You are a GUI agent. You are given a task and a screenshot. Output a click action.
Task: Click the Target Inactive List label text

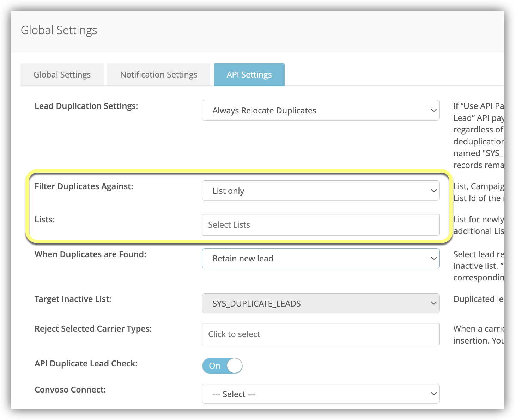coord(73,299)
